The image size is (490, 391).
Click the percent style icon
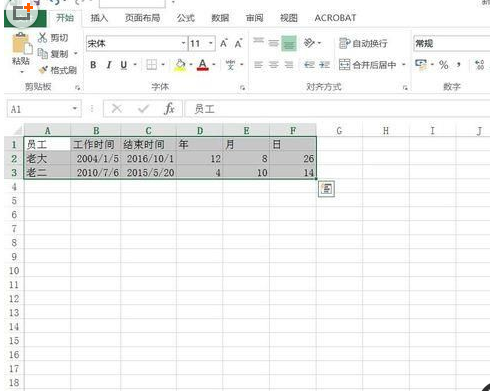pyautogui.click(x=443, y=65)
